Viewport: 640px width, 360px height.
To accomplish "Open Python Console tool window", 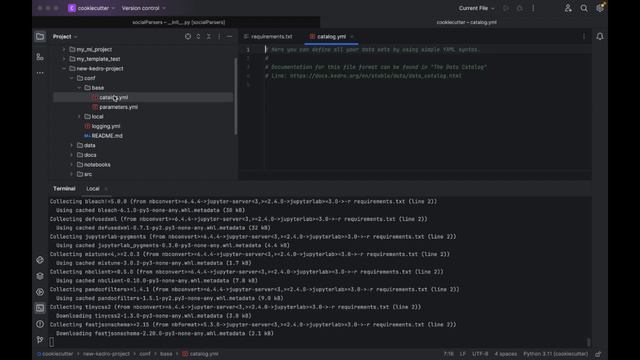I will pos(40,260).
